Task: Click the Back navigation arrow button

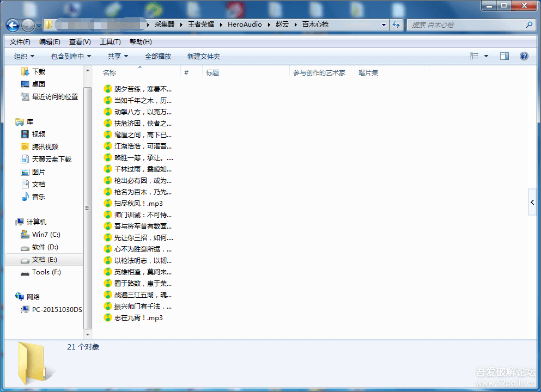Action: pos(13,25)
